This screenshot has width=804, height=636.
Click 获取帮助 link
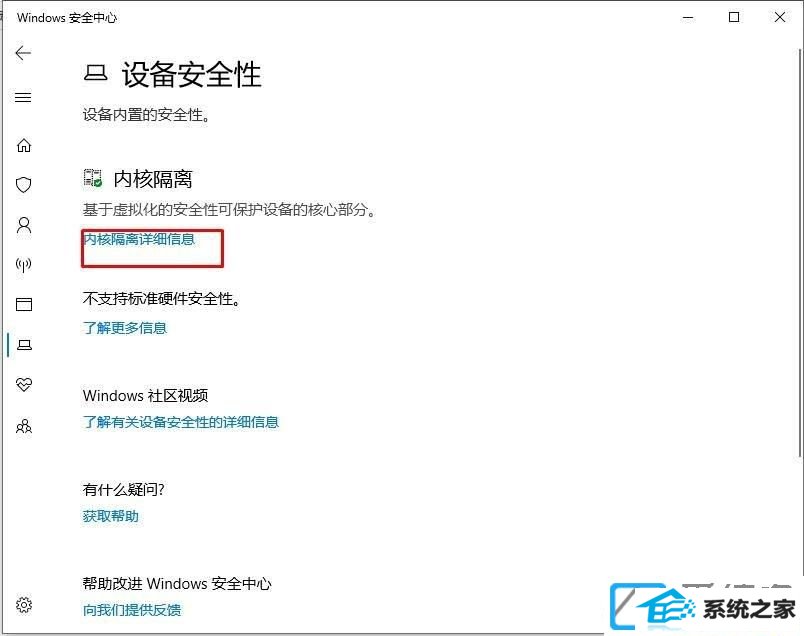point(111,516)
